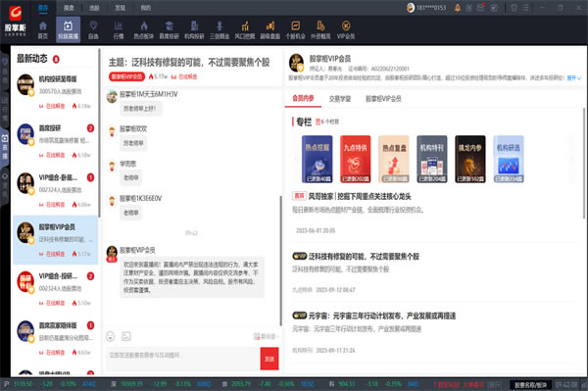The width and height of the screenshot is (588, 391).
Task: Select the 选股 top menu tab
Action: [94, 8]
